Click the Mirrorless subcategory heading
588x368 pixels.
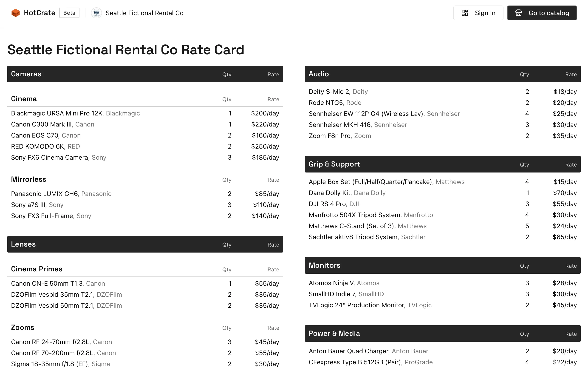(x=28, y=179)
